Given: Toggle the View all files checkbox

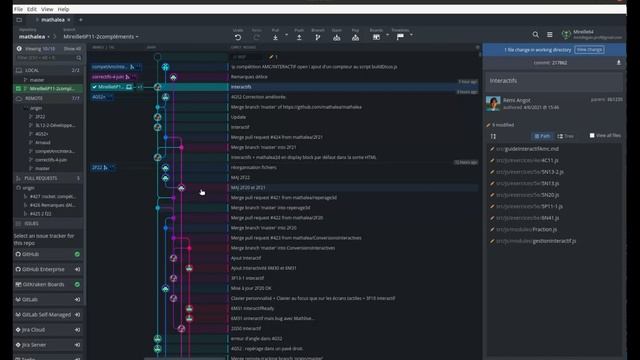Looking at the screenshot, I should click(x=592, y=136).
